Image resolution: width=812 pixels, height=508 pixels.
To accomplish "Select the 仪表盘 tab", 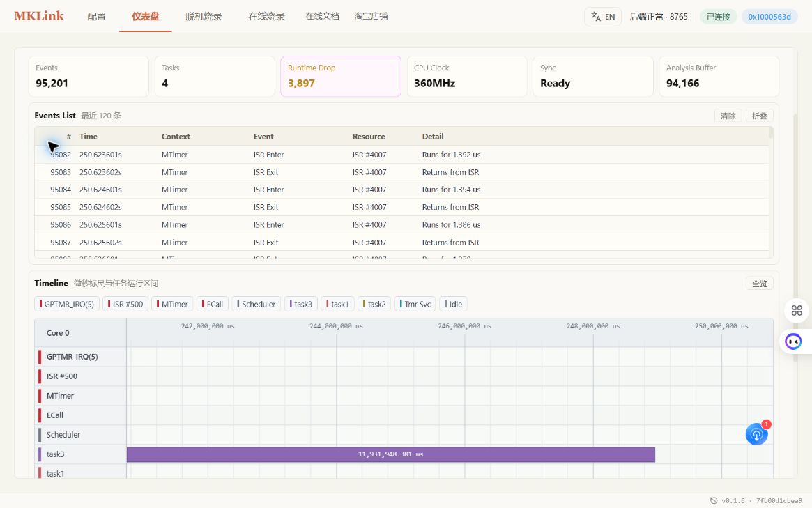I will pos(146,17).
